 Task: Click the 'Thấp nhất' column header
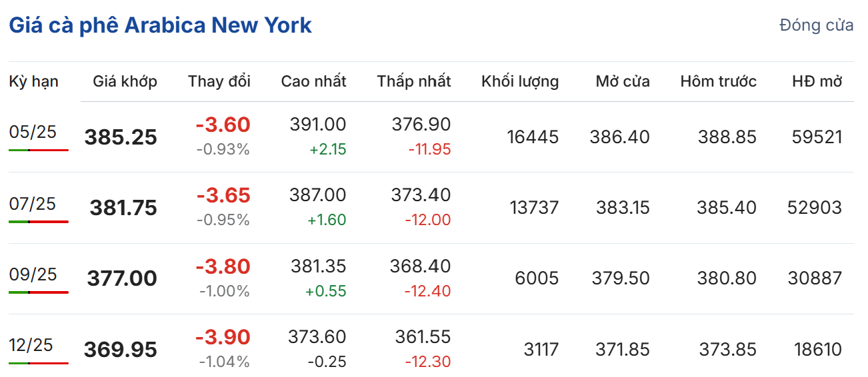(413, 82)
